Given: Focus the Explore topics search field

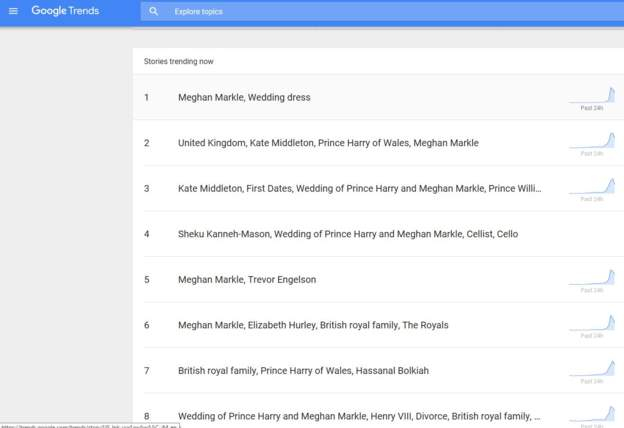Looking at the screenshot, I should (x=382, y=12).
